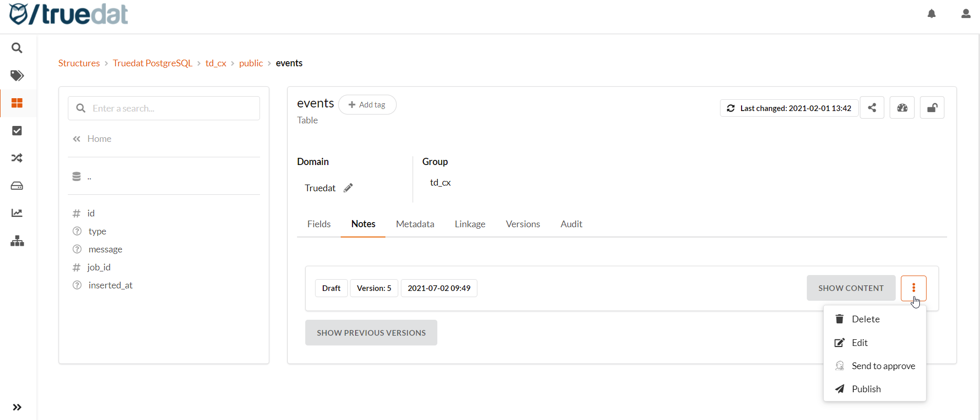Click the share icon button
The height and width of the screenshot is (420, 980).
point(872,108)
